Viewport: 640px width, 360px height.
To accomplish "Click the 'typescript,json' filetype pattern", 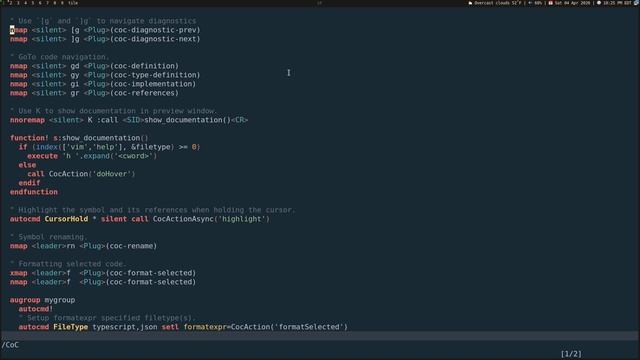I will (125, 326).
